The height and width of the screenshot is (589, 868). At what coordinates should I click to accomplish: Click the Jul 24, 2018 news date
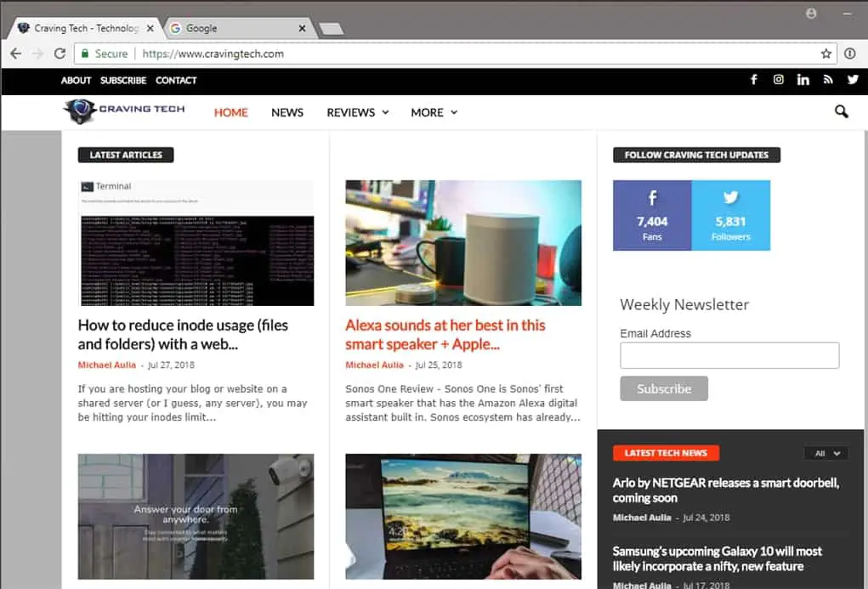pos(706,518)
